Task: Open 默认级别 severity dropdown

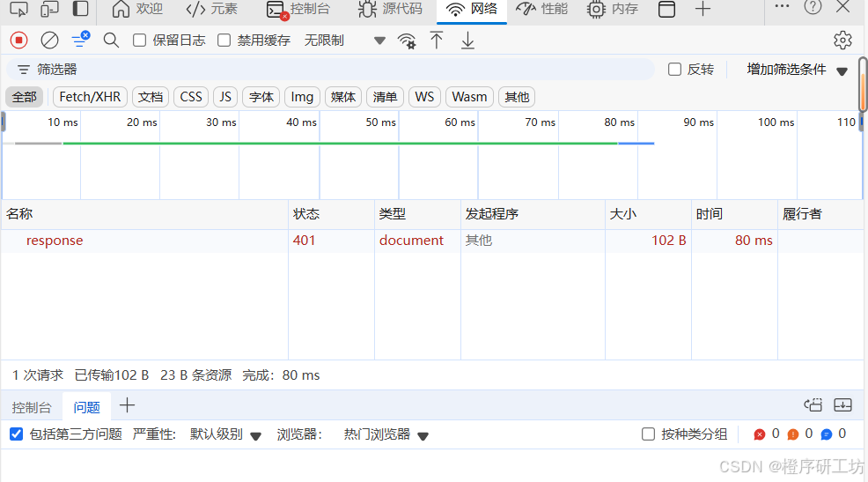Action: (x=225, y=434)
